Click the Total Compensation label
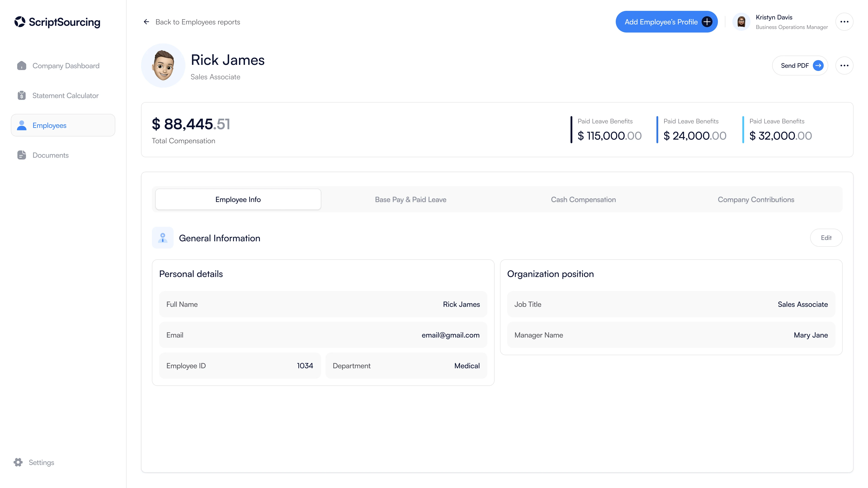Image resolution: width=868 pixels, height=488 pixels. click(x=183, y=141)
